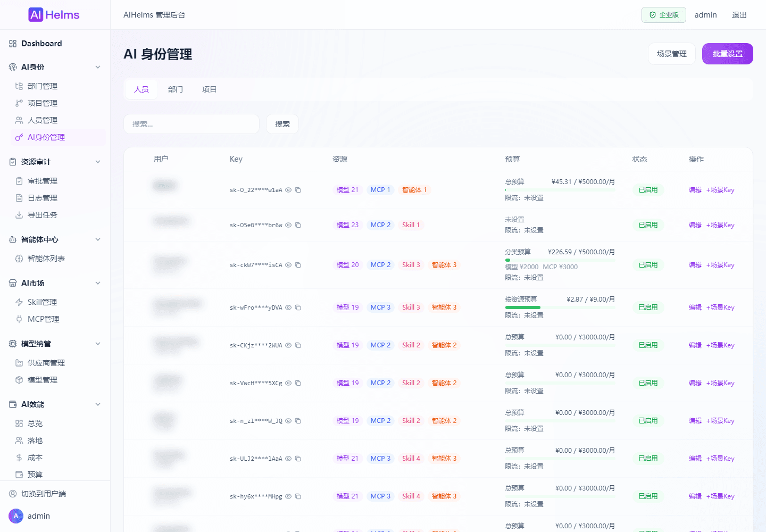Collapse the 模型纳管 sidebar section

(98, 344)
